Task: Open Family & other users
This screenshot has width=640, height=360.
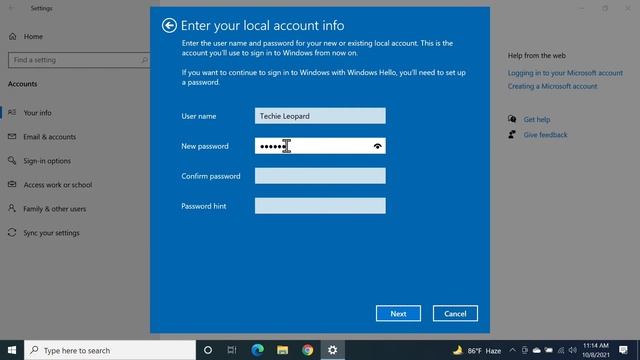Action: point(54,209)
